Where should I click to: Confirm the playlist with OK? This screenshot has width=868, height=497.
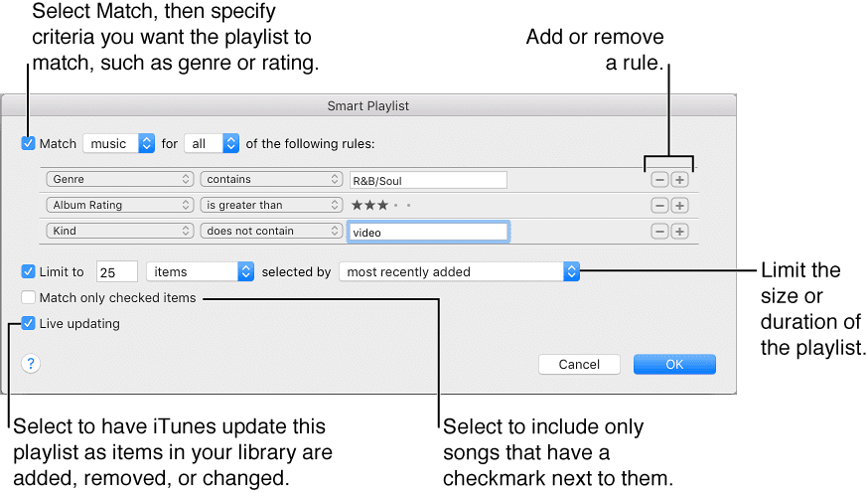point(674,364)
